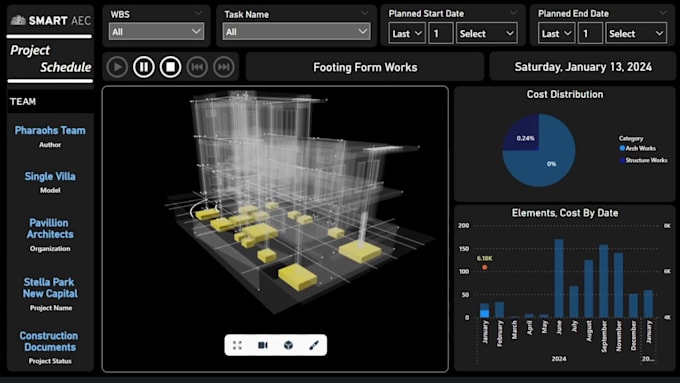Click the fit-to-view icon in 3D viewer toolbar
This screenshot has height=383, width=680.
(x=237, y=345)
